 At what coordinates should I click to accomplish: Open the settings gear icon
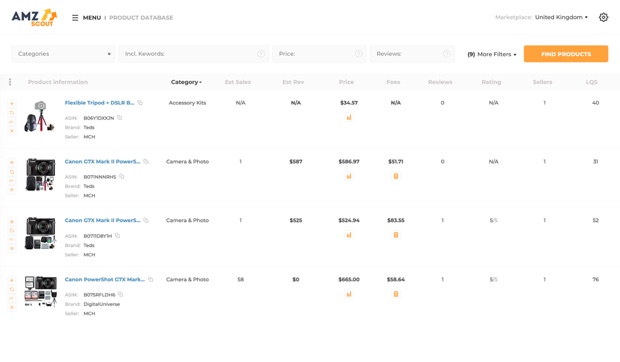click(603, 17)
